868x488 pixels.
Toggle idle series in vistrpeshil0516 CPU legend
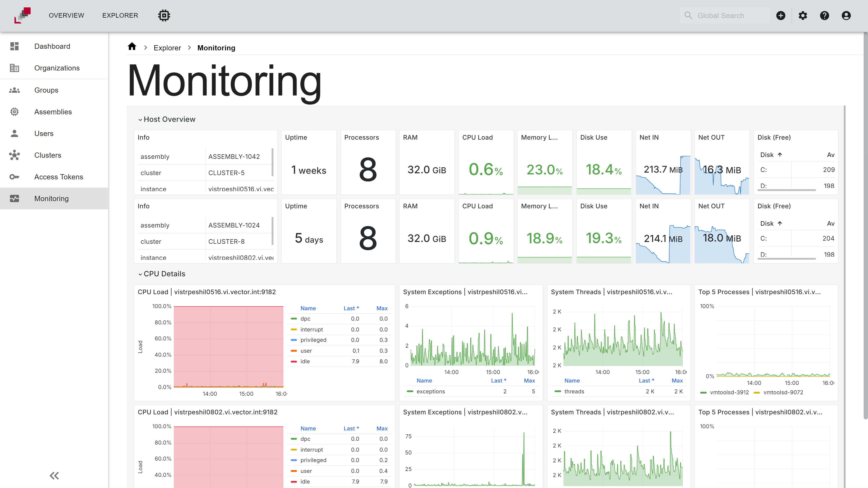click(x=305, y=361)
